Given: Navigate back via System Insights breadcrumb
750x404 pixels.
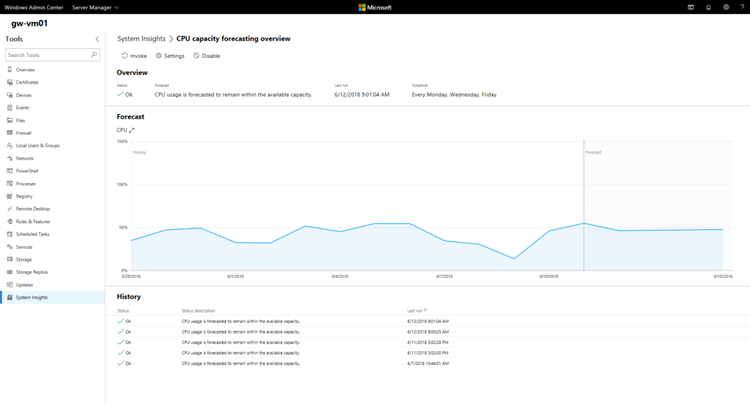Looking at the screenshot, I should (142, 39).
